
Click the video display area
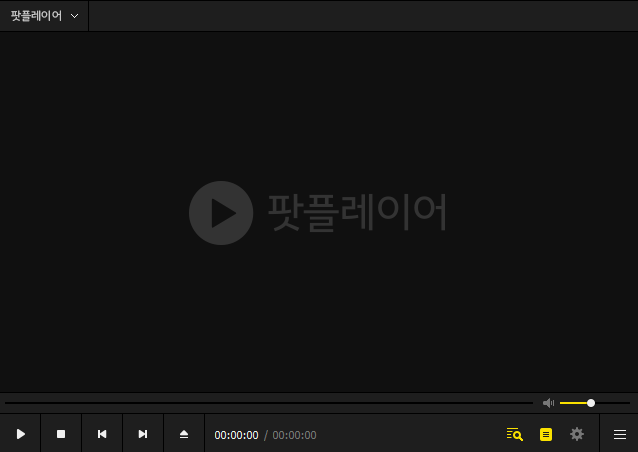(319, 212)
